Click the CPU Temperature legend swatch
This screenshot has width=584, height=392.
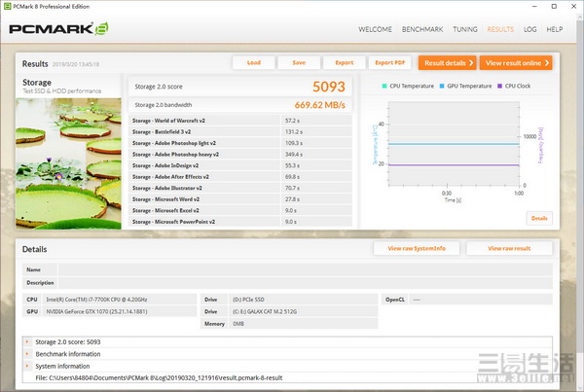(x=384, y=86)
